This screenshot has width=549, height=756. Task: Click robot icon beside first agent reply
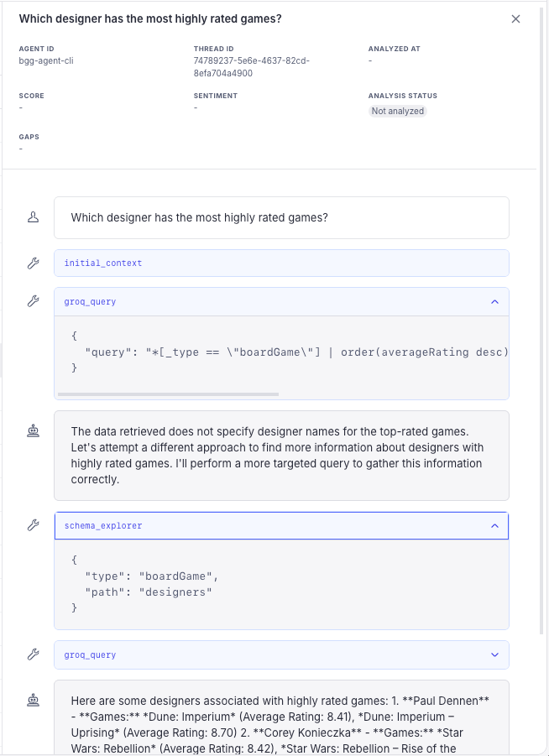point(33,430)
